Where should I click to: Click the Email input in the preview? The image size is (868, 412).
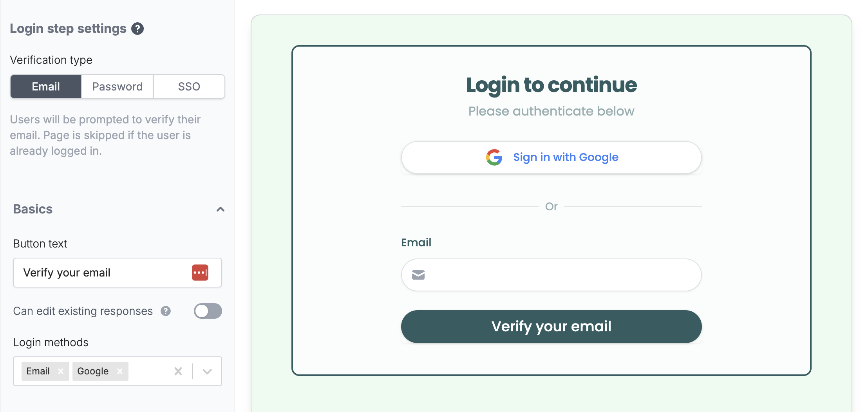point(552,275)
